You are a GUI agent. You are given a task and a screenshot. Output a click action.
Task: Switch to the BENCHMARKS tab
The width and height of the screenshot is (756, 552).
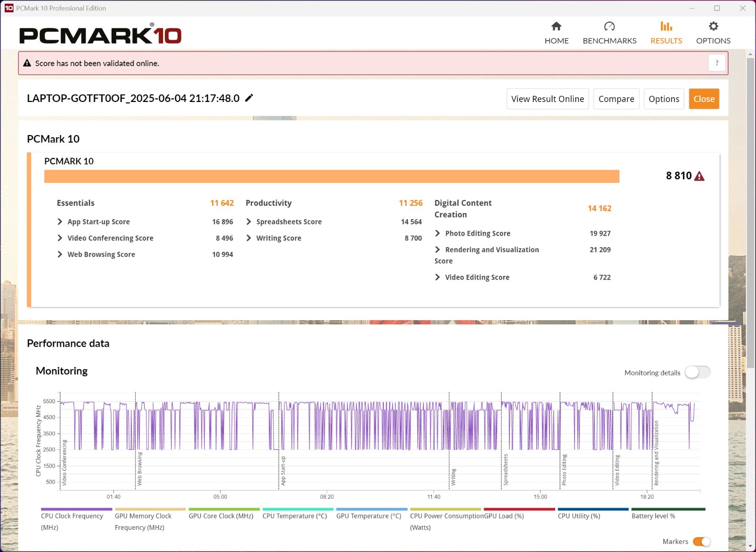(x=610, y=41)
